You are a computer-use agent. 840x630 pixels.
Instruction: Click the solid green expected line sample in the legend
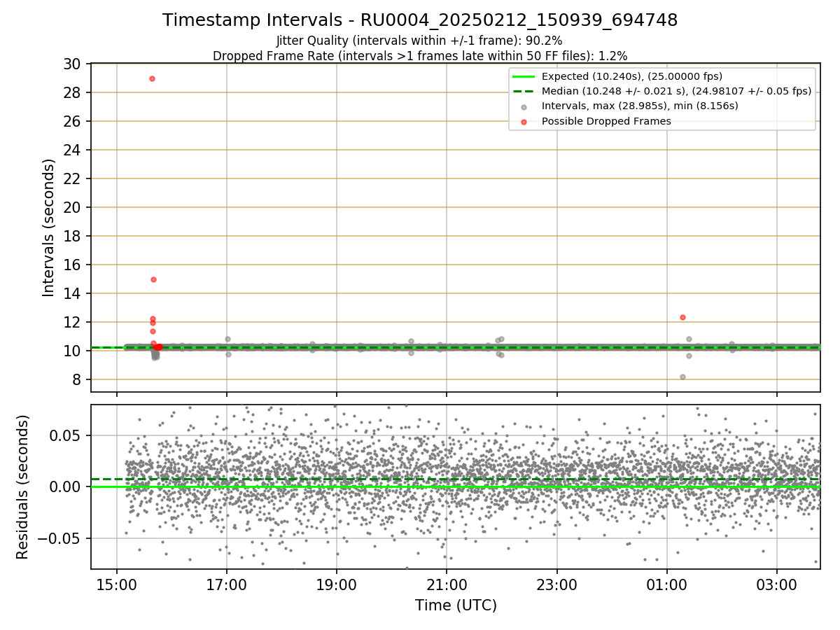[524, 76]
